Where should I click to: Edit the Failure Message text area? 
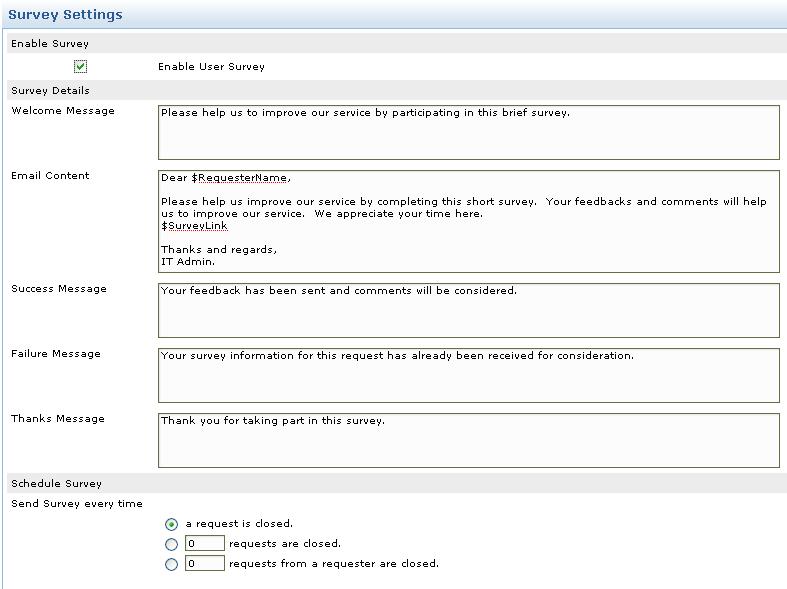click(x=468, y=375)
